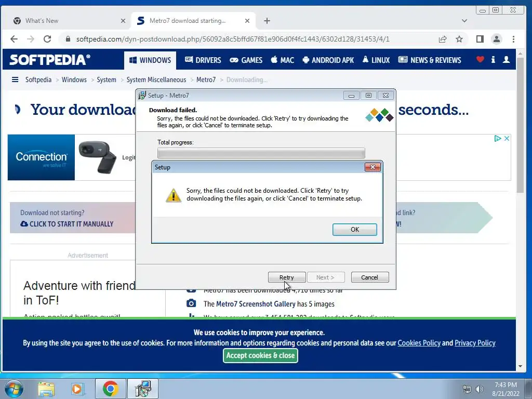
Task: Share this page via address bar icon
Action: (x=443, y=39)
